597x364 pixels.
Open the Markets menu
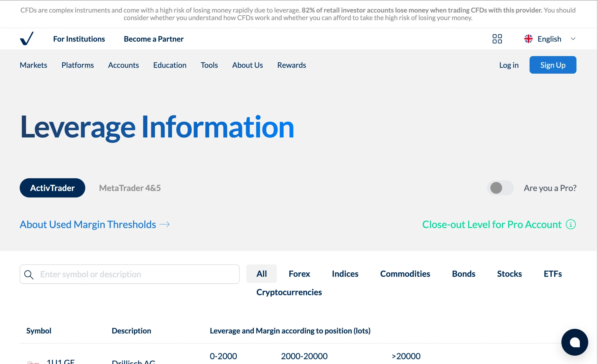point(33,65)
